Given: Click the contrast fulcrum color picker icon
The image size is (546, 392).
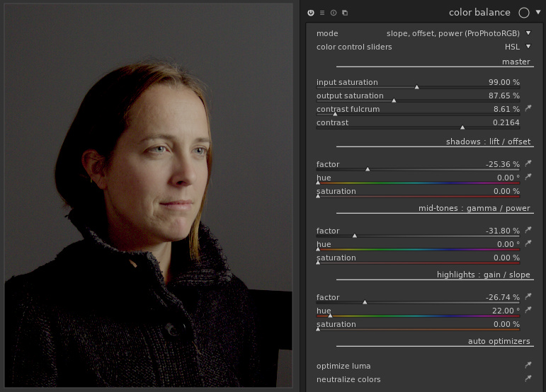Looking at the screenshot, I should [528, 108].
